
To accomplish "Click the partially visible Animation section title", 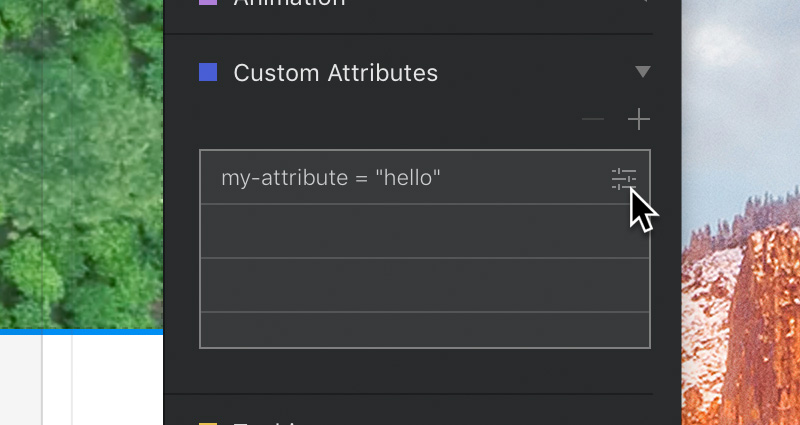I will pyautogui.click(x=290, y=4).
